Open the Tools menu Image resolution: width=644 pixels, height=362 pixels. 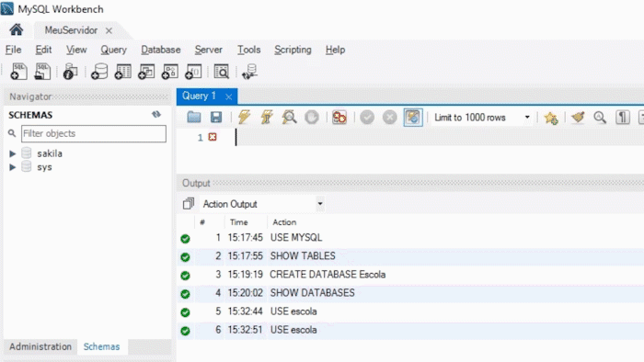point(249,50)
